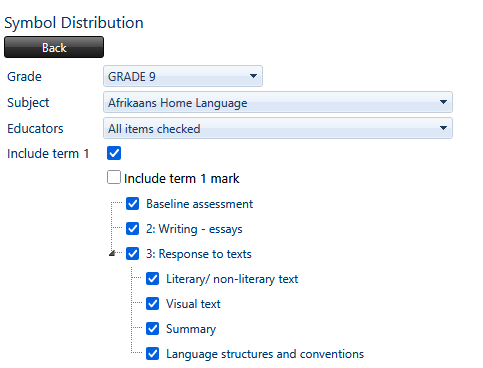Viewport: 483px width, 368px height.
Task: Toggle the Visual text checkbox
Action: (x=153, y=304)
